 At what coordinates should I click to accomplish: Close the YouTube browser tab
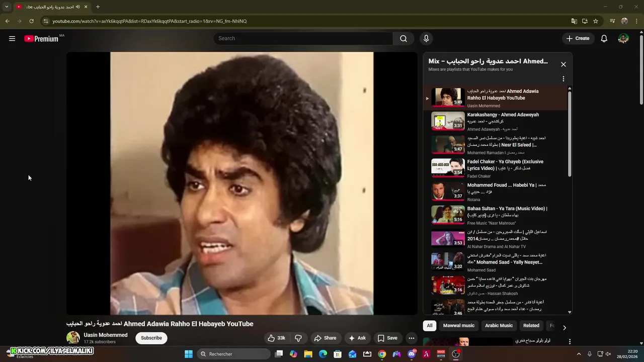click(x=86, y=7)
